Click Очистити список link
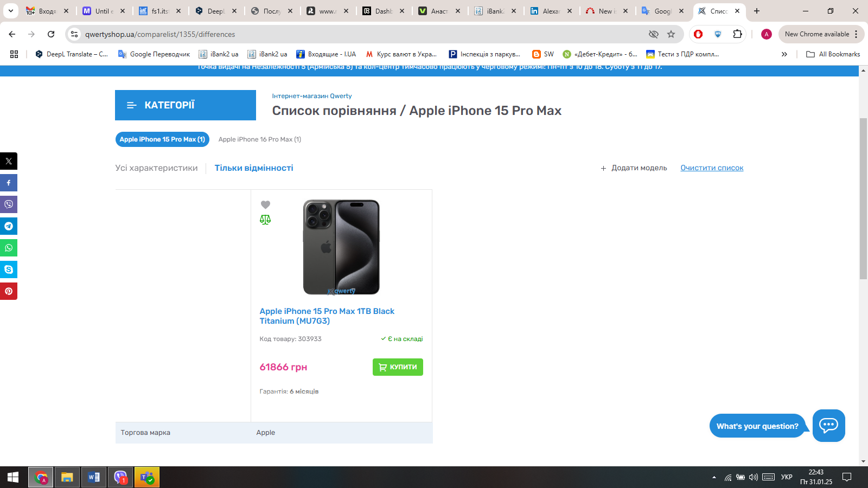This screenshot has height=488, width=868. [x=712, y=168]
